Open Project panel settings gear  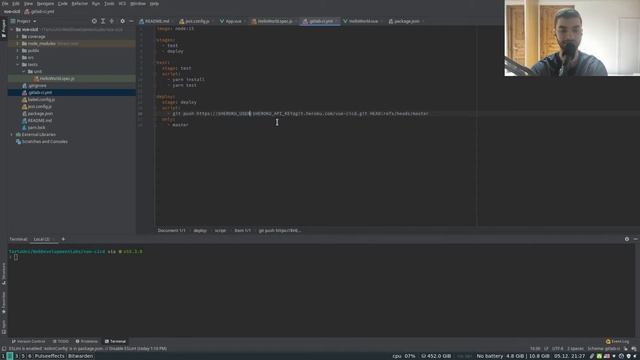coord(122,21)
